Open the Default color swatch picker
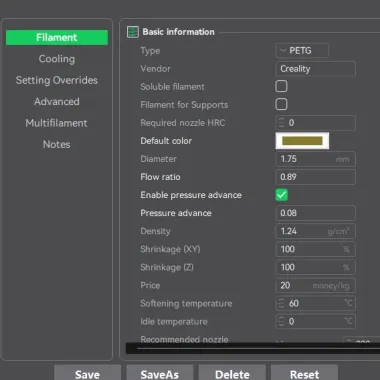 [302, 141]
